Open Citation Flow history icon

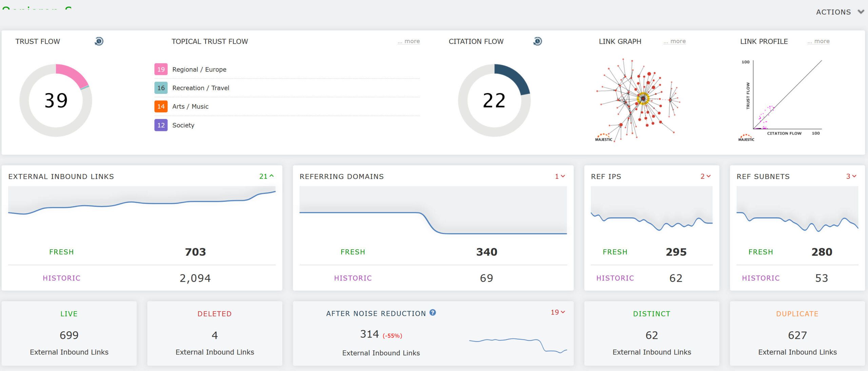point(537,41)
